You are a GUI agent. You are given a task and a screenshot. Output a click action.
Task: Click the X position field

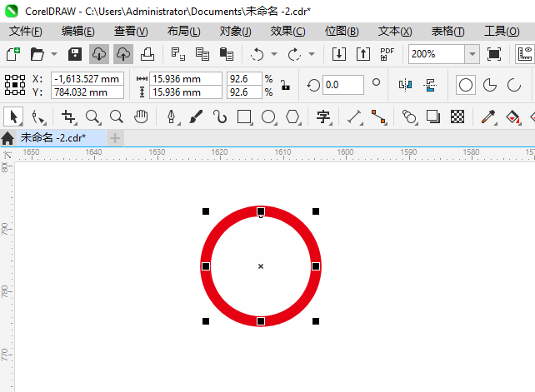pyautogui.click(x=87, y=79)
